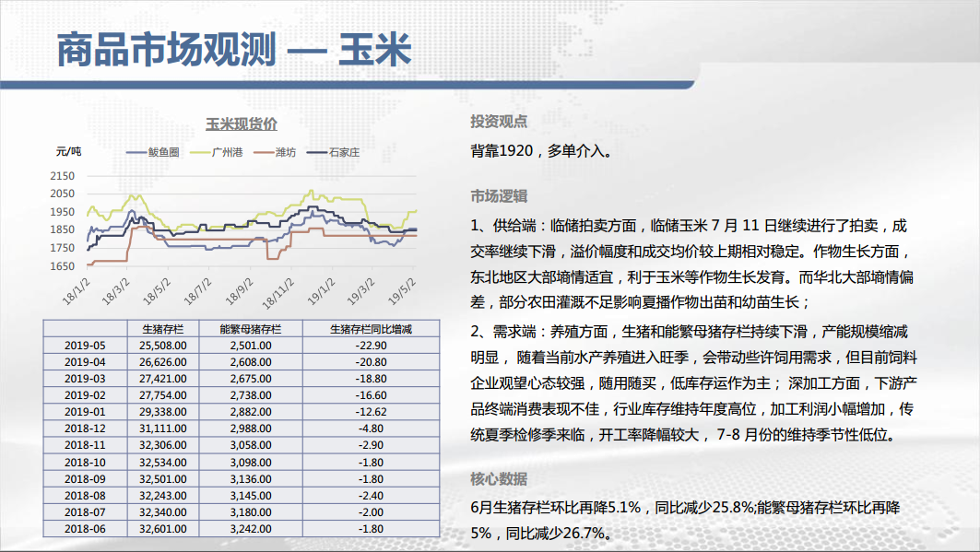Click the cell value 26,626.00
Viewport: 980px width, 552px height.
click(x=163, y=362)
